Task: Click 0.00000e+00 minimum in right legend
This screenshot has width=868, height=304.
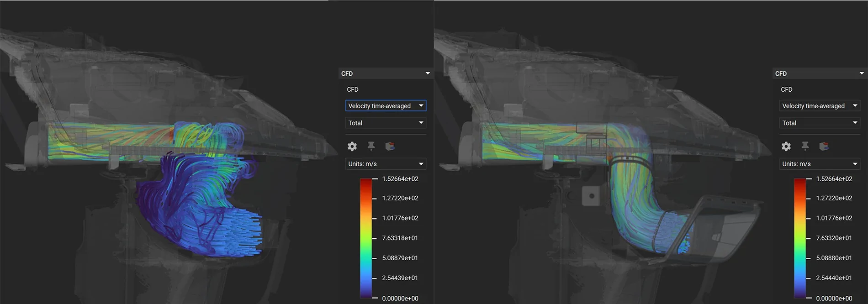Action: coord(834,299)
